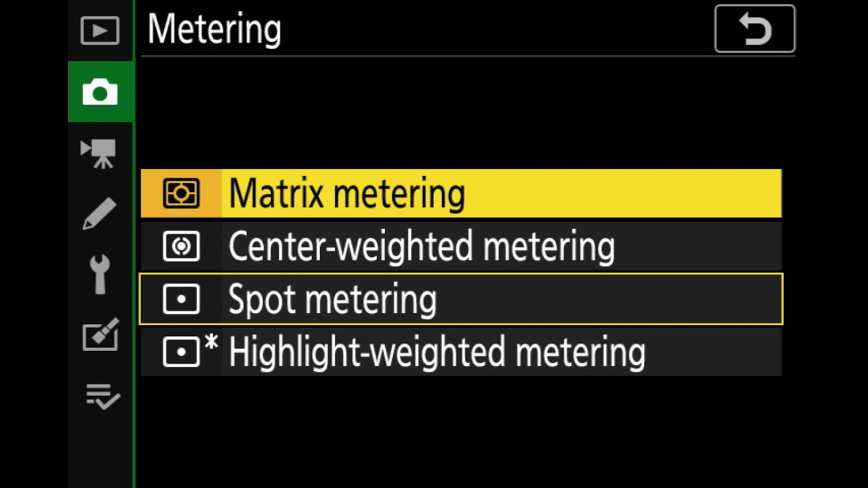Select the Matrix metering option
868x488 pixels.
(347, 194)
